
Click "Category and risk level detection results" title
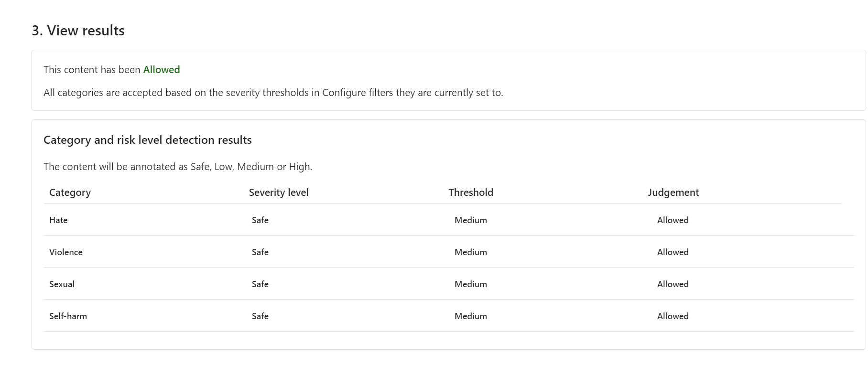(x=147, y=140)
